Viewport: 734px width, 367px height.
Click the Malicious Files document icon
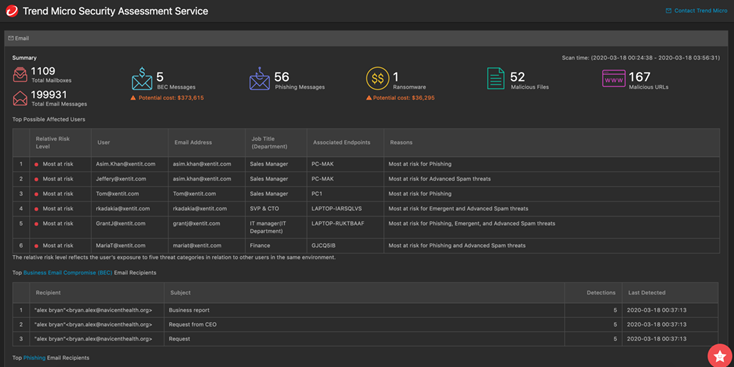point(496,78)
